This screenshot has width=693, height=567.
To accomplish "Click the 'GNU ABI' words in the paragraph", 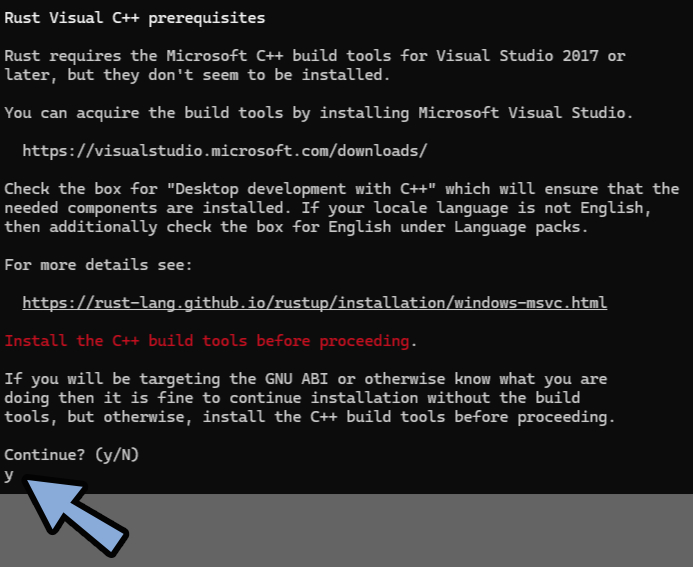I will click(x=296, y=379).
